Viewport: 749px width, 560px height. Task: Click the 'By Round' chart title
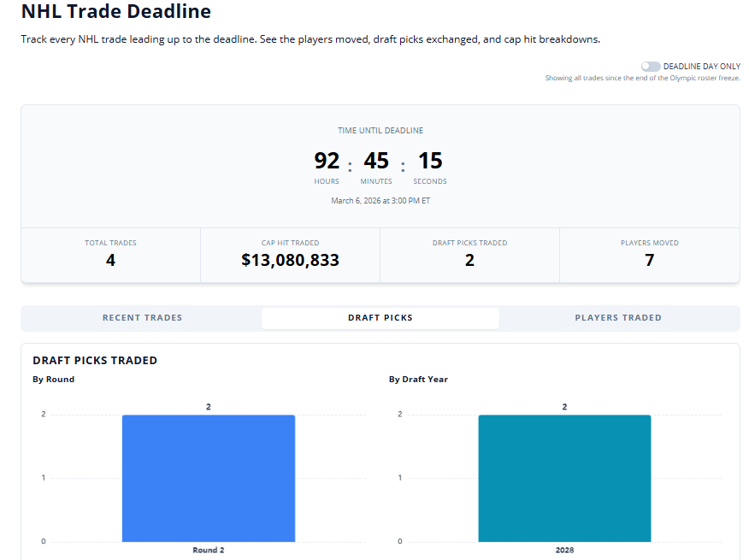(x=53, y=380)
